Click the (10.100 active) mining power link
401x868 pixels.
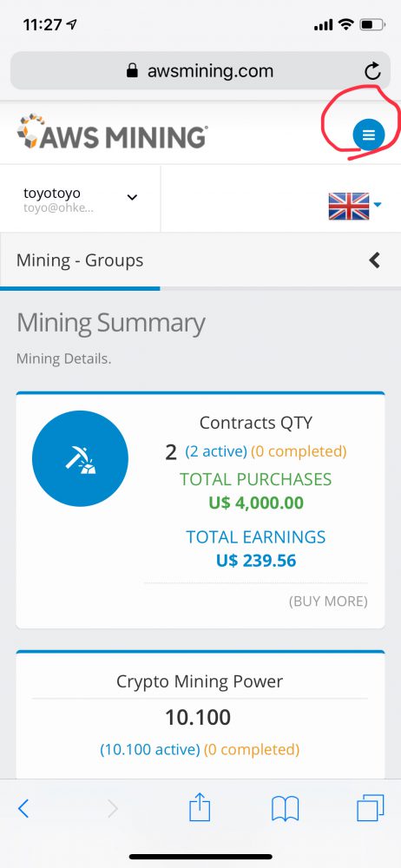pos(149,750)
